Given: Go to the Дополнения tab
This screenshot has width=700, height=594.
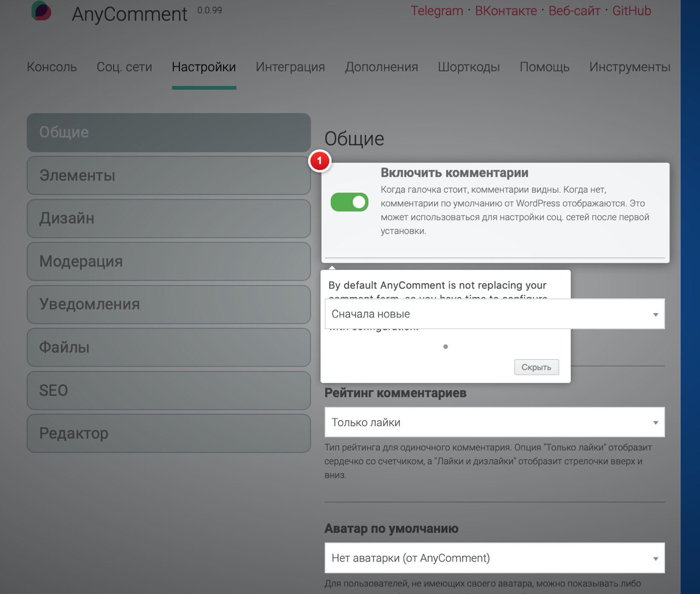Looking at the screenshot, I should (x=382, y=67).
